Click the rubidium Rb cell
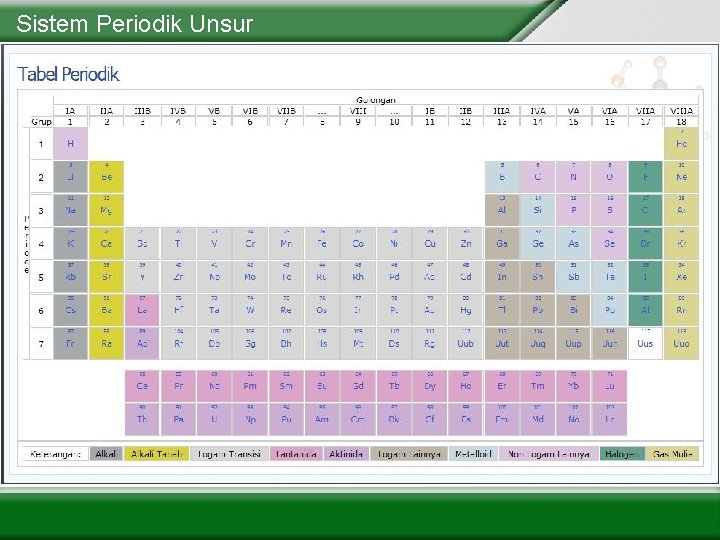 tap(70, 277)
